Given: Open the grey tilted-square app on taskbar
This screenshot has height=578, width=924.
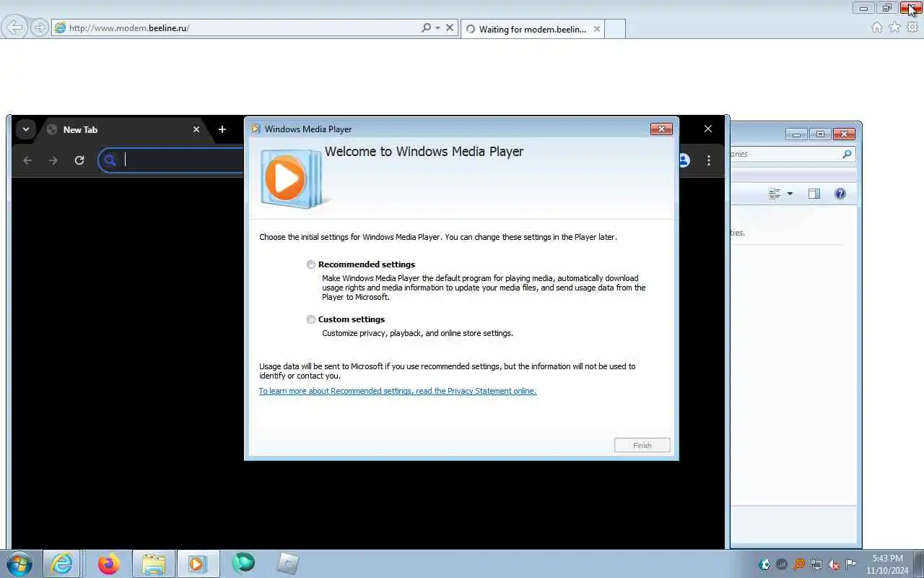Looking at the screenshot, I should coord(287,564).
